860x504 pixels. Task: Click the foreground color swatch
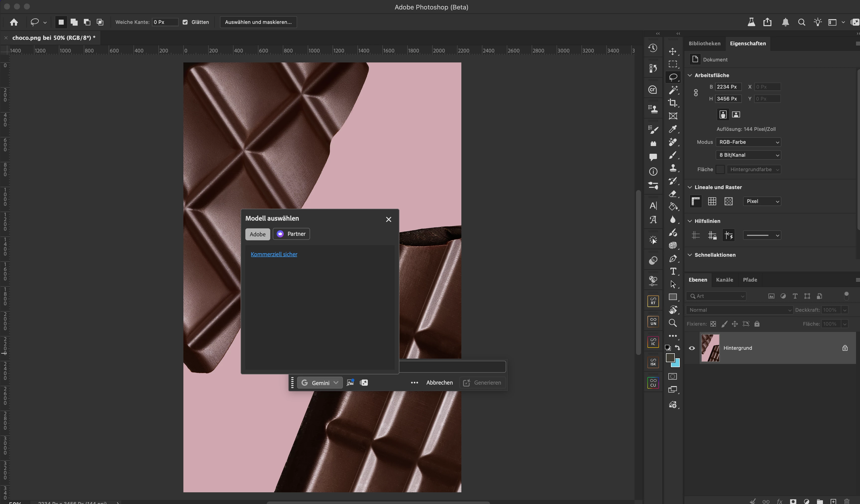coord(670,357)
